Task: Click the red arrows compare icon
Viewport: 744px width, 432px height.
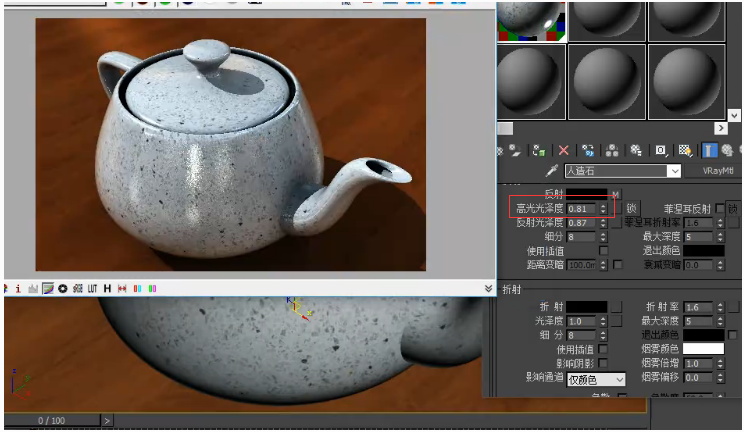Action: [x=122, y=288]
